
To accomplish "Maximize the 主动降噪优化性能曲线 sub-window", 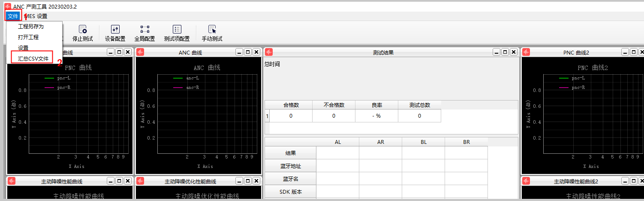I will pos(248,181).
